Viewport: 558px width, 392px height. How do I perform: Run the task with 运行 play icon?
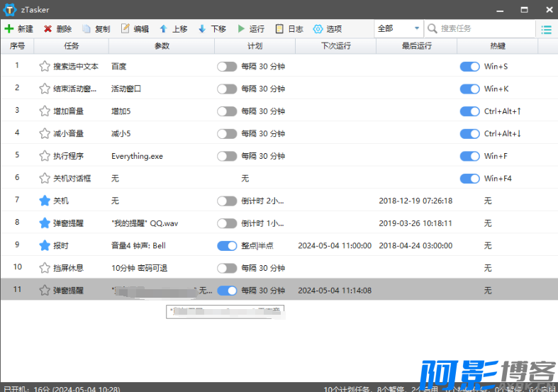(x=241, y=29)
